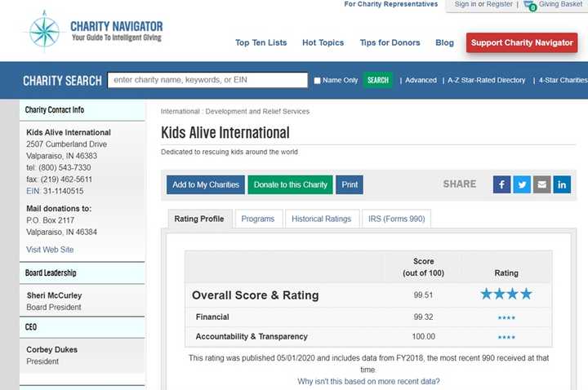Open the Historical Ratings tab
This screenshot has width=588, height=390.
pyautogui.click(x=322, y=219)
